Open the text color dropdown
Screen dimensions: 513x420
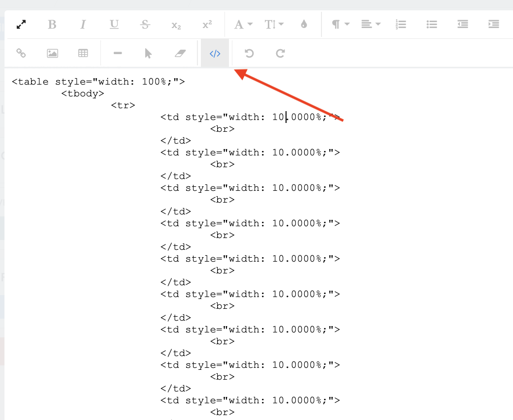[242, 24]
